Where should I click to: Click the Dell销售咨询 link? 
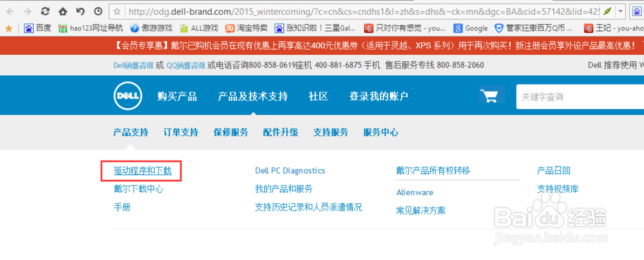point(133,65)
